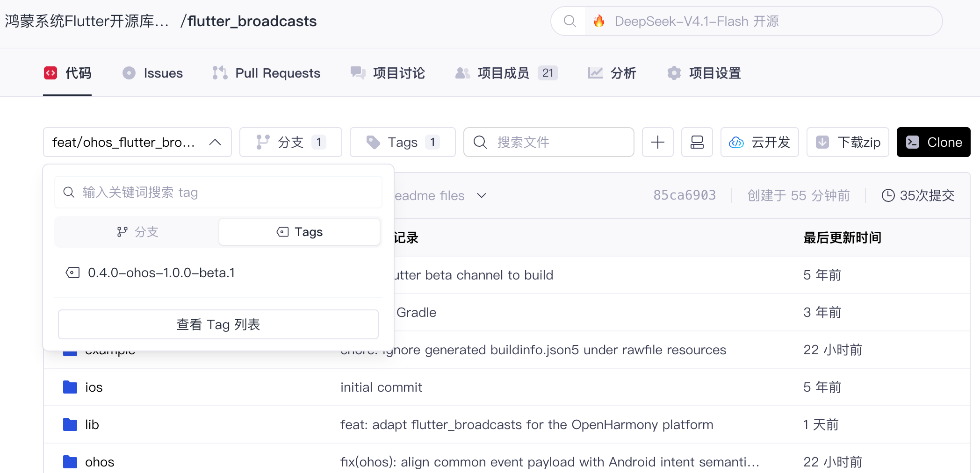The width and height of the screenshot is (980, 473).
Task: Switch dropdown to the 分支 tab
Action: click(137, 232)
